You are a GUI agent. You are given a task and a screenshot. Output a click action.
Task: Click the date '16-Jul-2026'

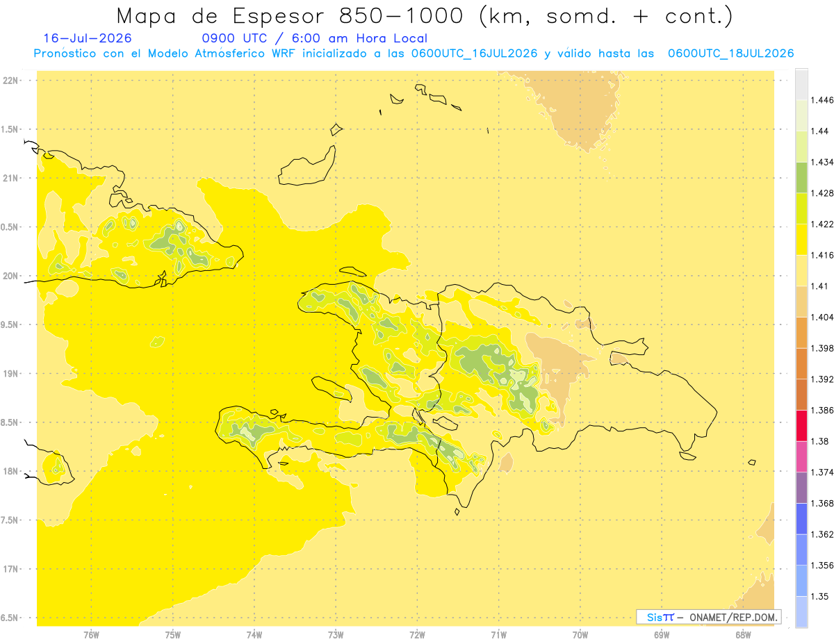tap(88, 38)
